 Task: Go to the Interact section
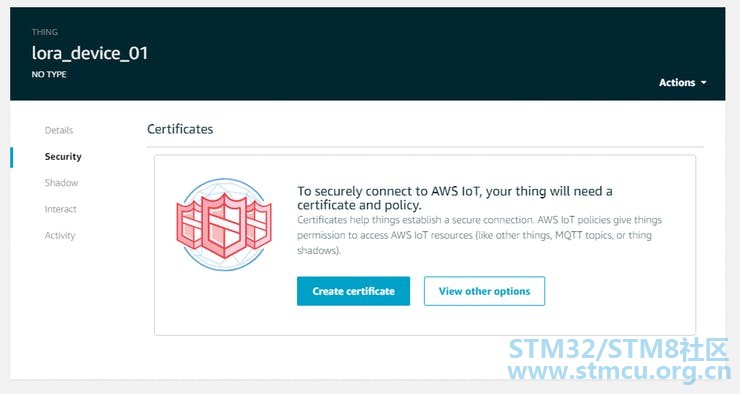coord(60,209)
